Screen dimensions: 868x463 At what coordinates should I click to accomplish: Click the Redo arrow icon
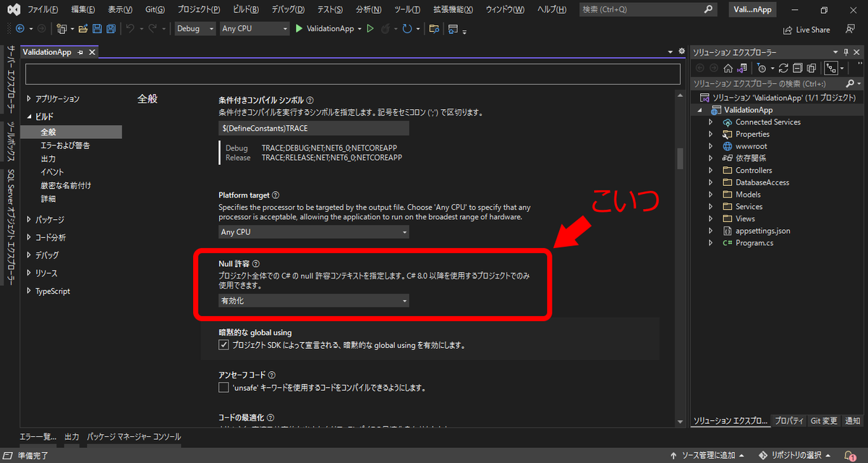click(x=153, y=29)
